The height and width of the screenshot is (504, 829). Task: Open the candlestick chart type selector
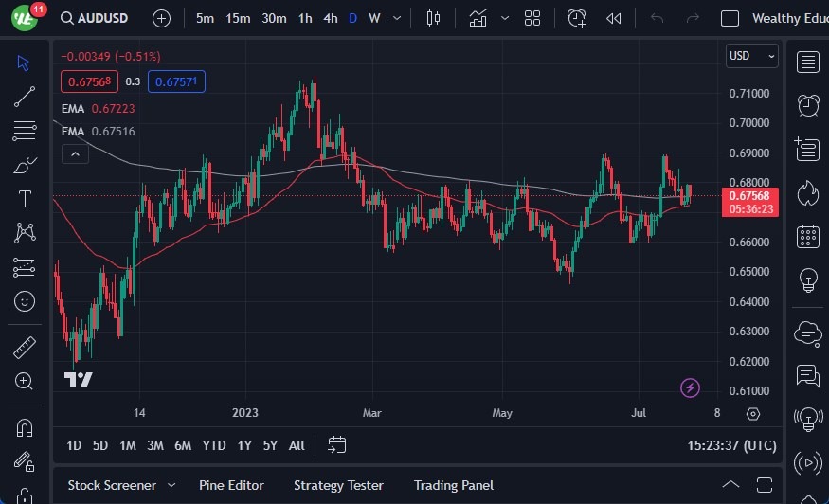(434, 18)
